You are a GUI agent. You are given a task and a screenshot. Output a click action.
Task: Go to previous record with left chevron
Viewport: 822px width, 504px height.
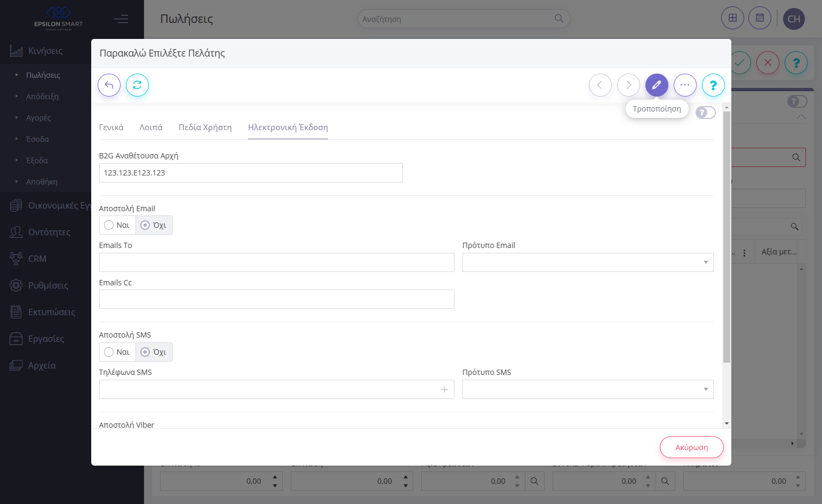[600, 85]
